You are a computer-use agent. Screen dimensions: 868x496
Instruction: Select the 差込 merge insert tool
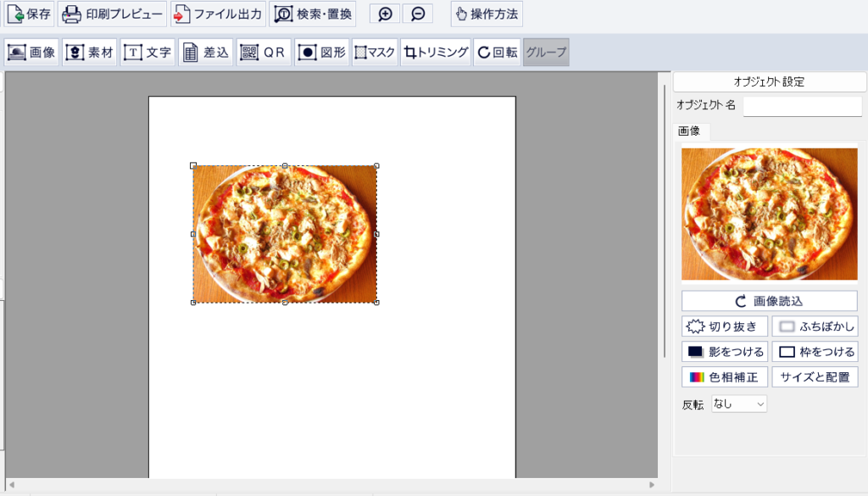tap(205, 52)
